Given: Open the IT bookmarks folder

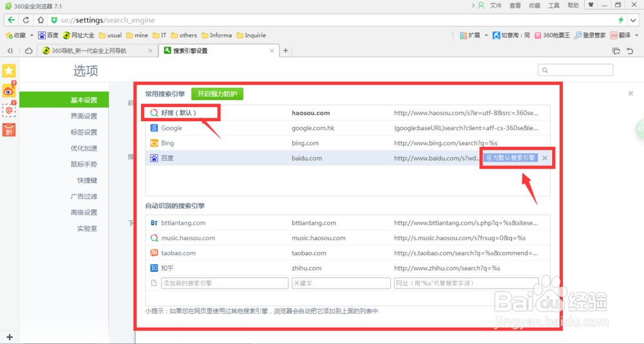Looking at the screenshot, I should 159,35.
